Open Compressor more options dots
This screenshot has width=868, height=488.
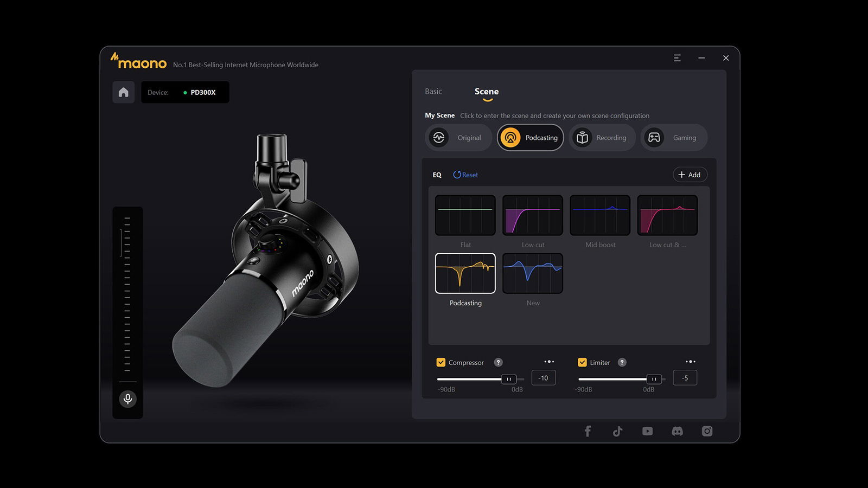click(x=549, y=362)
